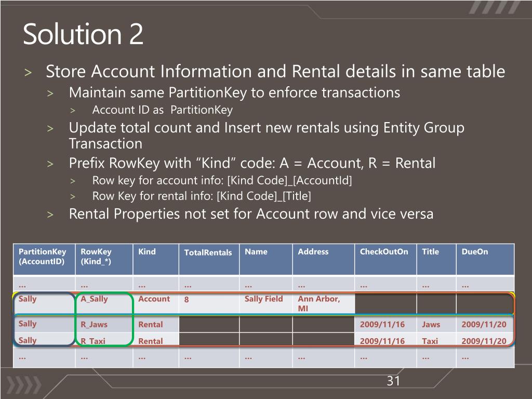Click the 'Sally Field' name cell
The width and height of the screenshot is (532, 399).
pyautogui.click(x=265, y=303)
